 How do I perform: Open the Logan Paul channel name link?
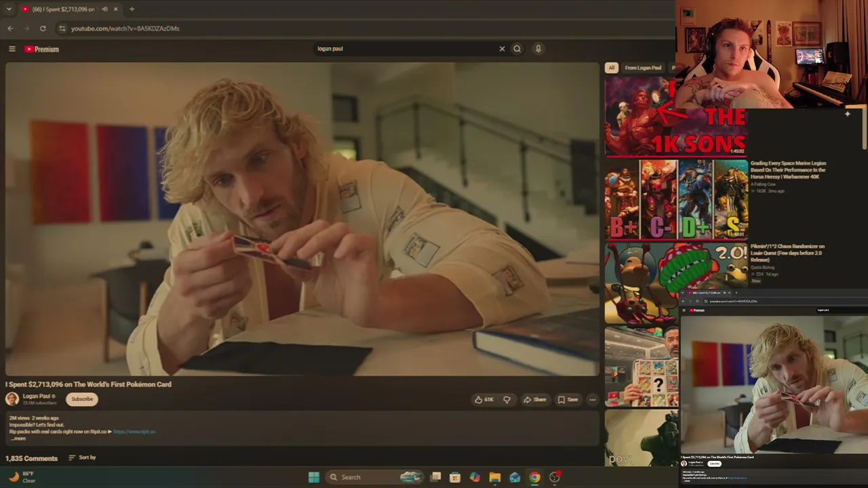[x=37, y=396]
